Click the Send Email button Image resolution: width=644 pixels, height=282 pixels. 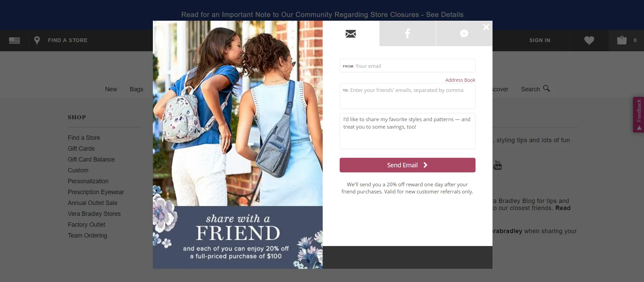coord(407,165)
